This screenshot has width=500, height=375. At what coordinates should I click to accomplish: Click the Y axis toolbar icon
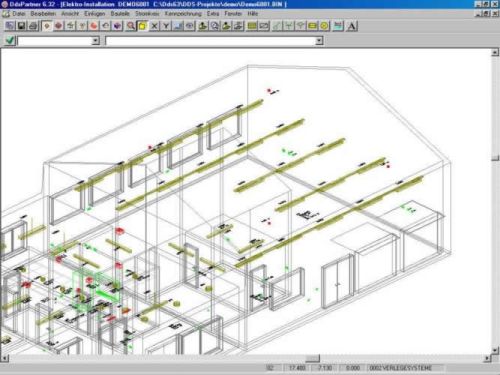pos(166,26)
